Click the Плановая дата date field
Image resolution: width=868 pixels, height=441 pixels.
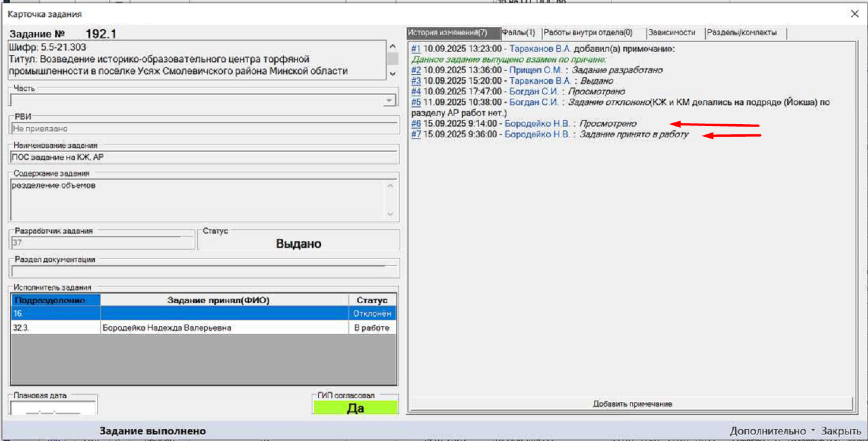click(x=53, y=409)
